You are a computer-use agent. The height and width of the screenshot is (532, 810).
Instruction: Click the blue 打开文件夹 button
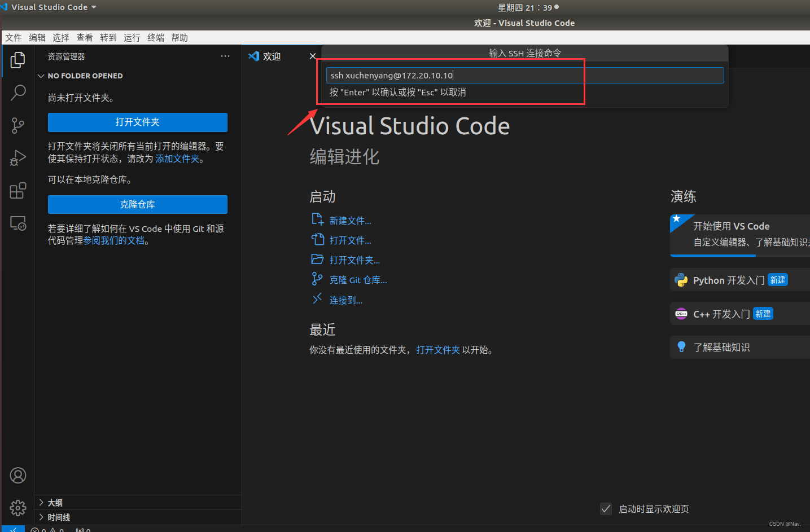click(x=138, y=122)
